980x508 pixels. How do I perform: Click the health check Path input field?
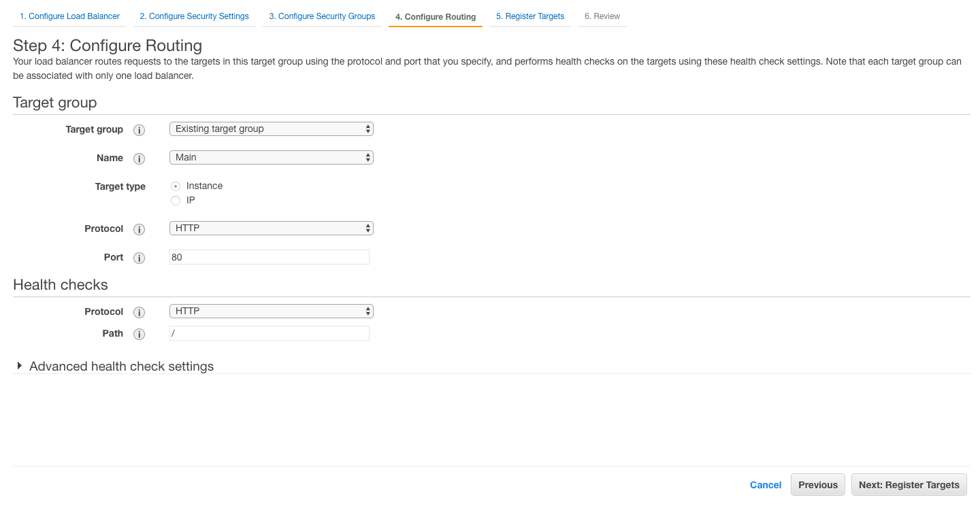[x=269, y=333]
